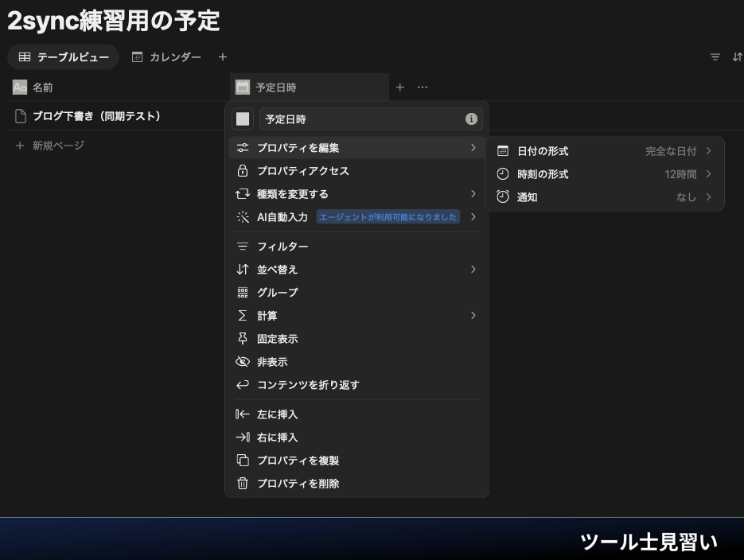744x560 pixels.
Task: Click the エージェントが利用可能になりました badge
Action: 388,217
